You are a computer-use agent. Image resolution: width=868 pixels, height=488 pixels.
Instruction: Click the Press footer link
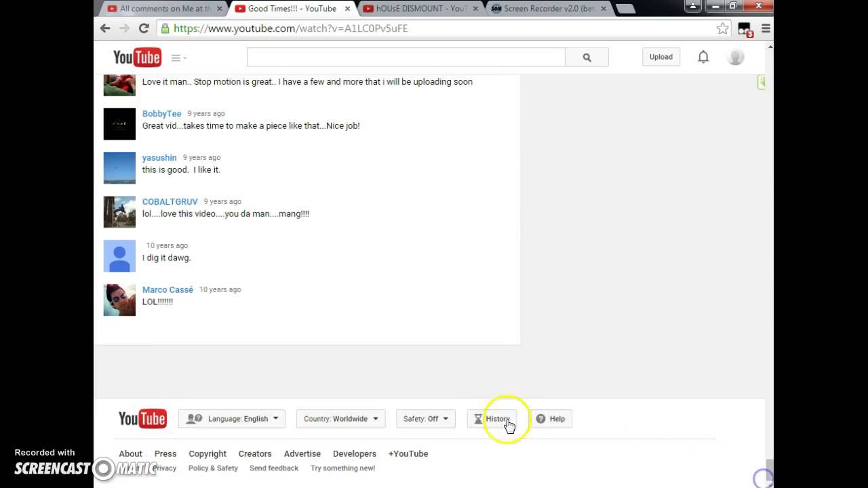click(165, 454)
